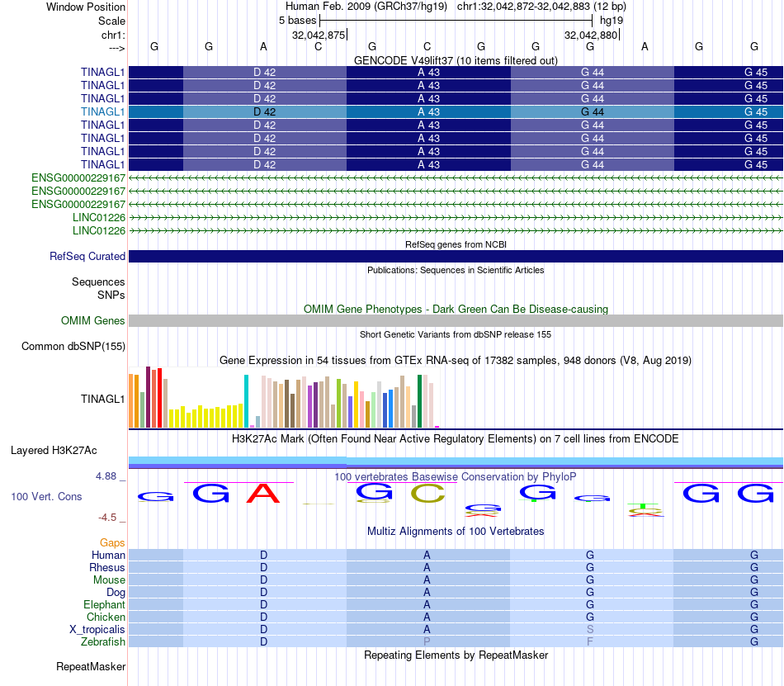Click the Human species row label
Image resolution: width=784 pixels, height=686 pixels.
click(108, 555)
